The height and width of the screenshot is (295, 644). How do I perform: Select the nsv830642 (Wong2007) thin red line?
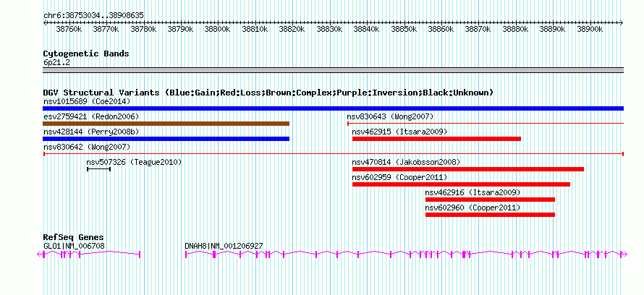333,154
